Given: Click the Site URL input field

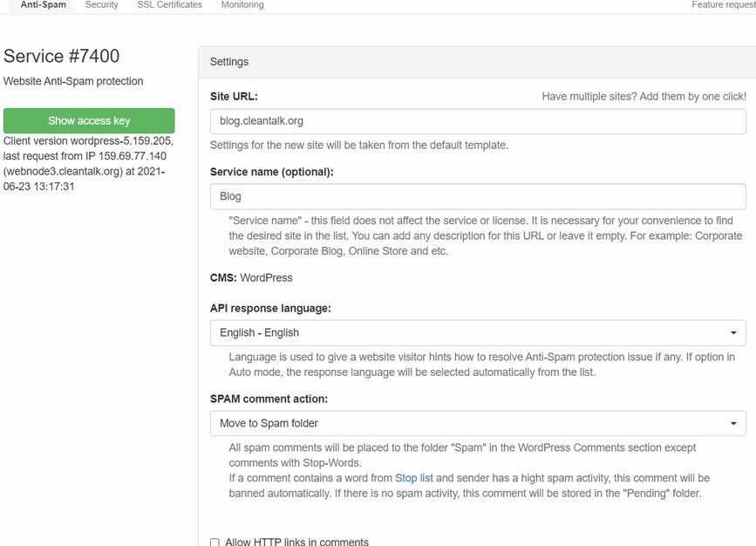Looking at the screenshot, I should (478, 121).
